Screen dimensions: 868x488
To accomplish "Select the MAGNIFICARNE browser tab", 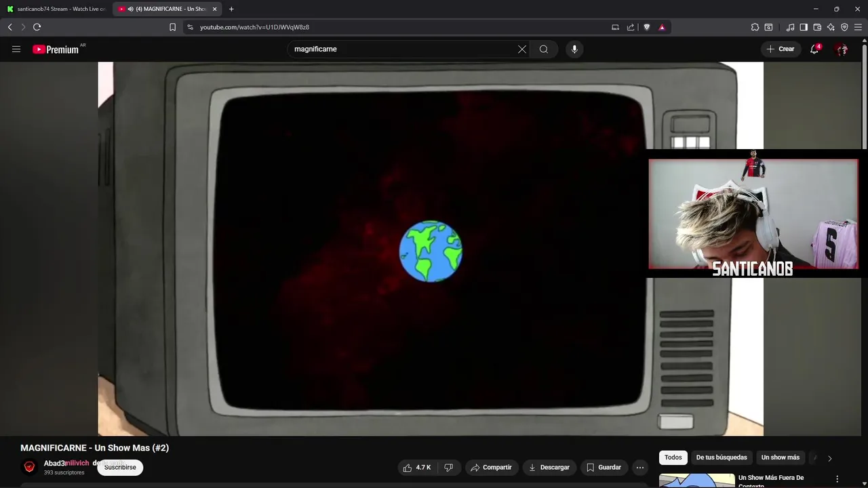I will pos(166,9).
